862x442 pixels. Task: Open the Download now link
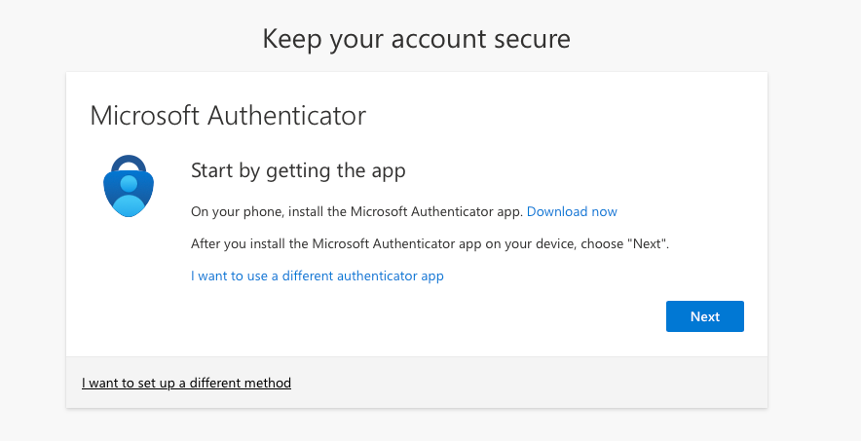pyautogui.click(x=572, y=212)
